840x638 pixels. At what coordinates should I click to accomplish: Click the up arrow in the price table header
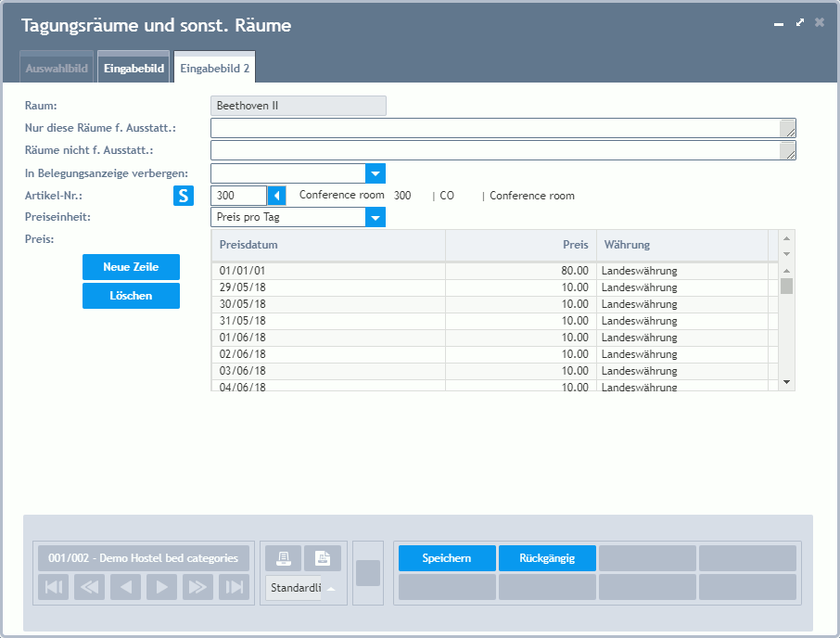pos(786,238)
